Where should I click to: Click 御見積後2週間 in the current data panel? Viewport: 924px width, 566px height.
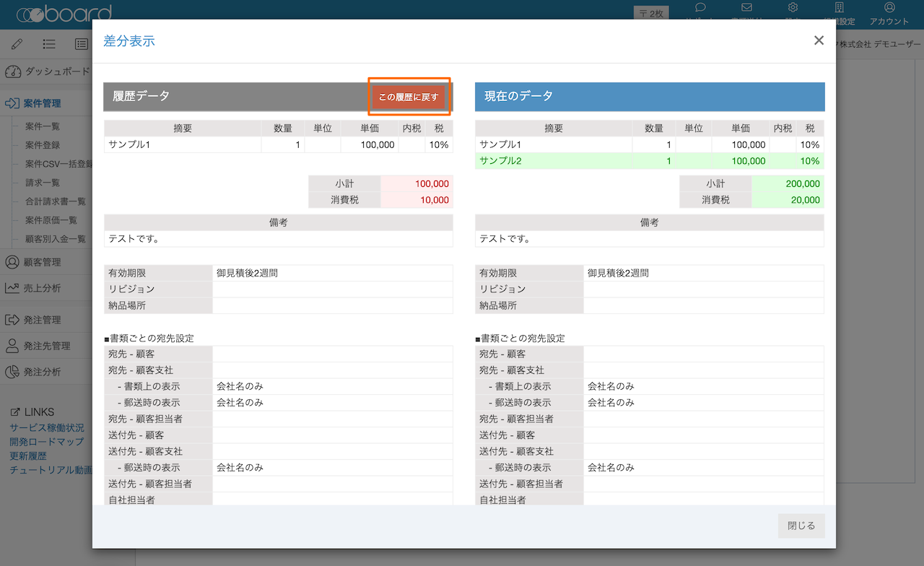pos(618,273)
